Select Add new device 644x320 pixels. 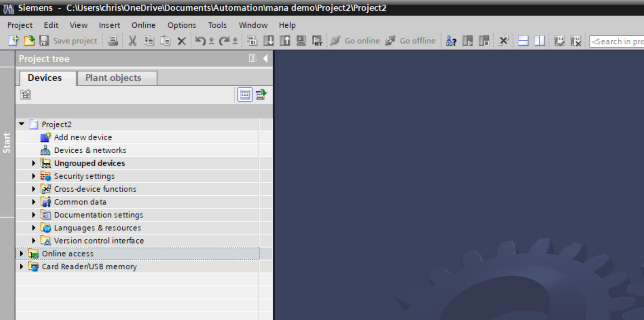(x=83, y=137)
